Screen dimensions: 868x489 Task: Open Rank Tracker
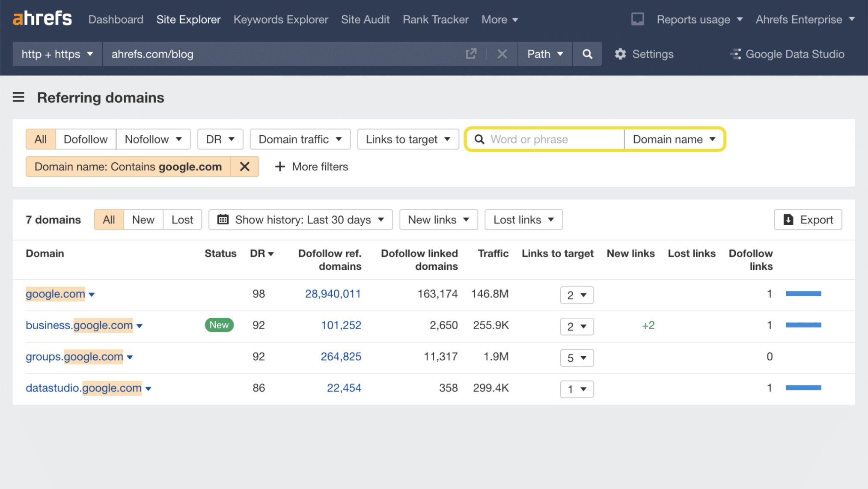(x=436, y=19)
